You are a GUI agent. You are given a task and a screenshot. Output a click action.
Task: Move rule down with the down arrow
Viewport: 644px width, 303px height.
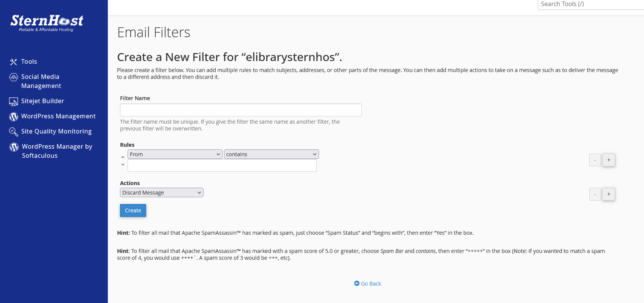pyautogui.click(x=123, y=165)
